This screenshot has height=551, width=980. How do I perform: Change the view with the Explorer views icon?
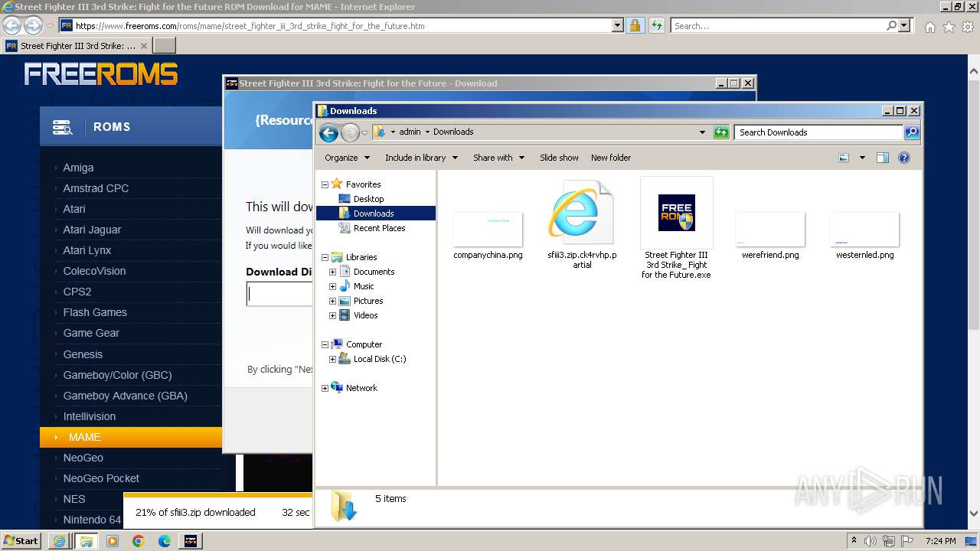(844, 158)
